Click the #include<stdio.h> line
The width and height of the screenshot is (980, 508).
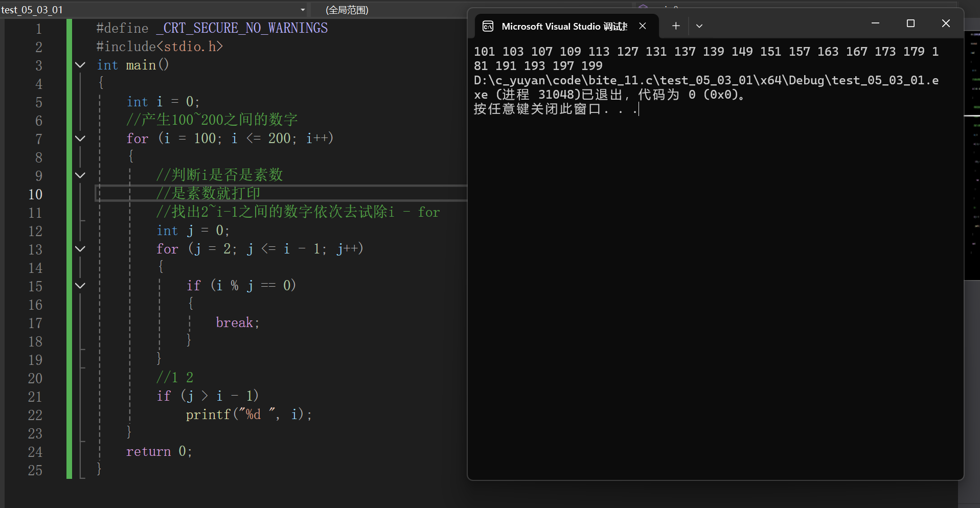(x=159, y=47)
